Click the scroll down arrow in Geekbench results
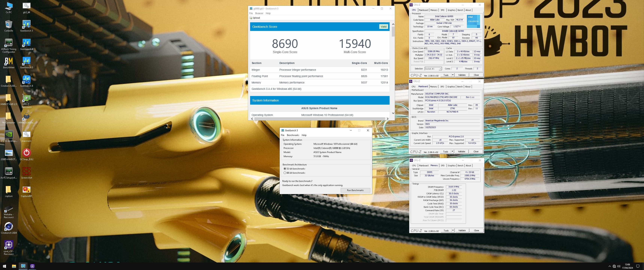Viewport: 644px width, 270px height. click(x=393, y=113)
